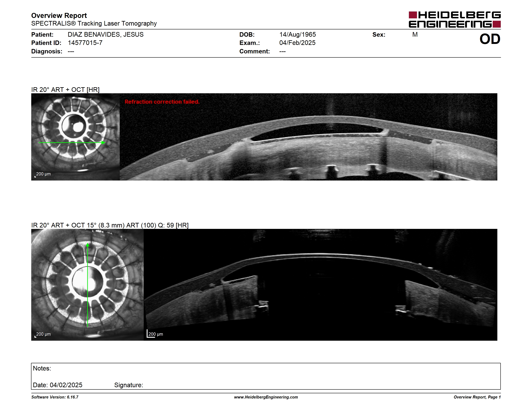Select the 'Overview Report' title

coord(59,16)
